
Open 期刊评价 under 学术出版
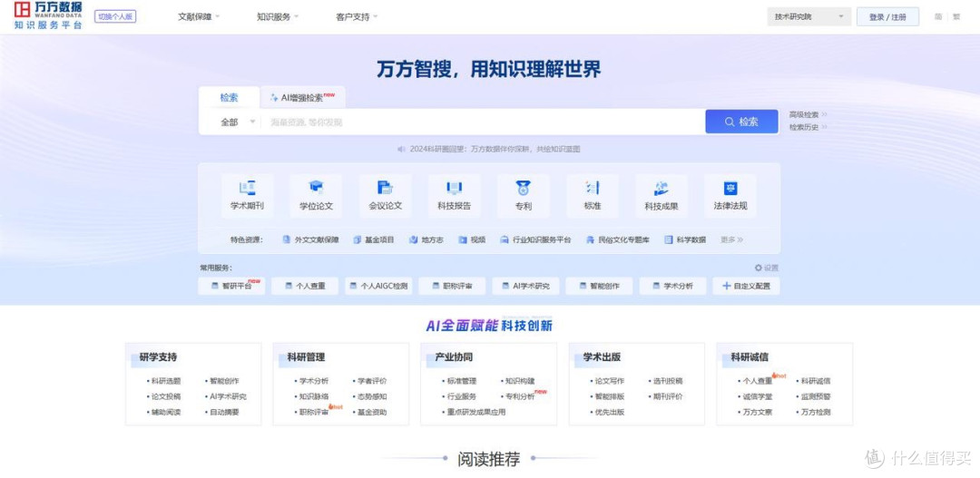point(668,396)
